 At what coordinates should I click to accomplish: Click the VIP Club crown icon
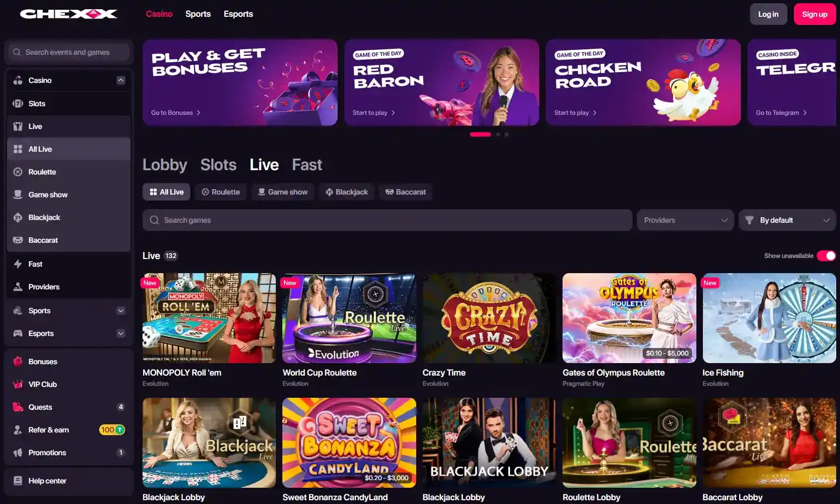pos(18,384)
